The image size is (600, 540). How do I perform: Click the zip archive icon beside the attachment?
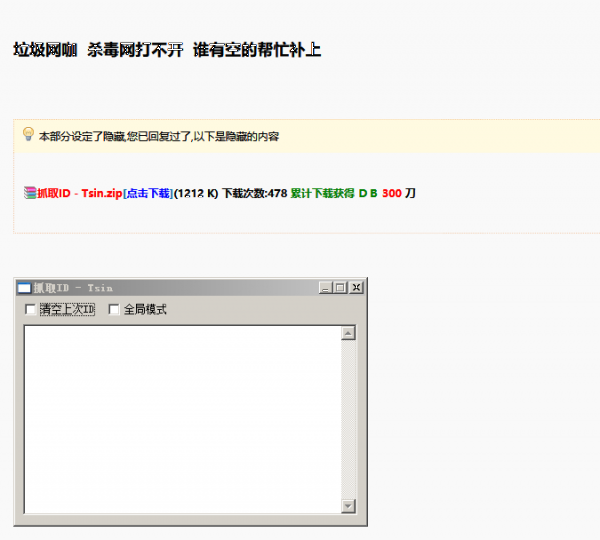pos(30,193)
